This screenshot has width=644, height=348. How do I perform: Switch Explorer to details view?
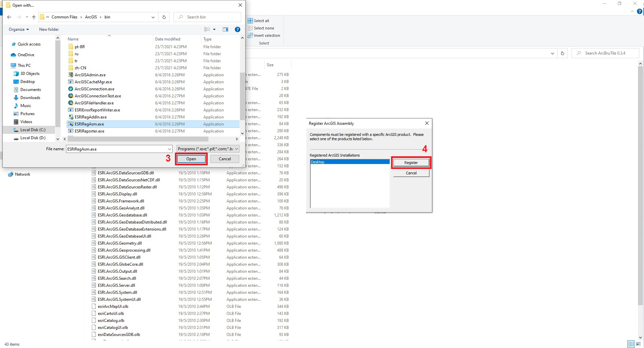pyautogui.click(x=631, y=344)
